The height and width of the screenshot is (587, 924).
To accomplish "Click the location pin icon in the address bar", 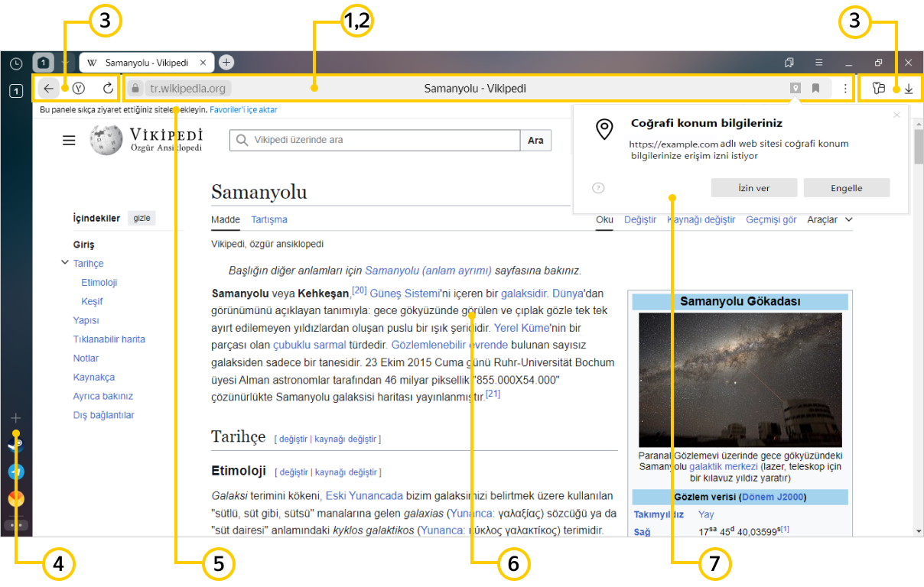I will point(795,89).
